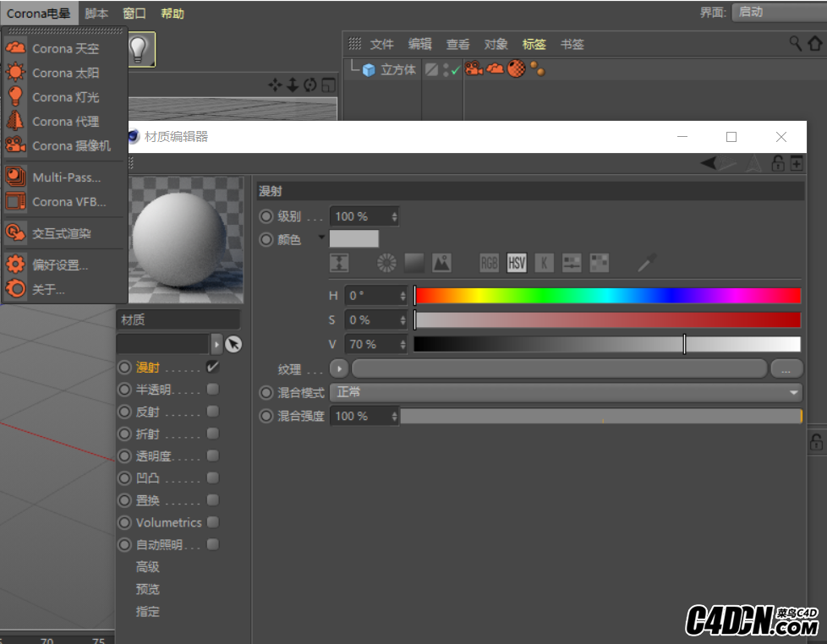This screenshot has height=644, width=827.
Task: Switch color sliders to RGB mode
Action: (x=489, y=263)
